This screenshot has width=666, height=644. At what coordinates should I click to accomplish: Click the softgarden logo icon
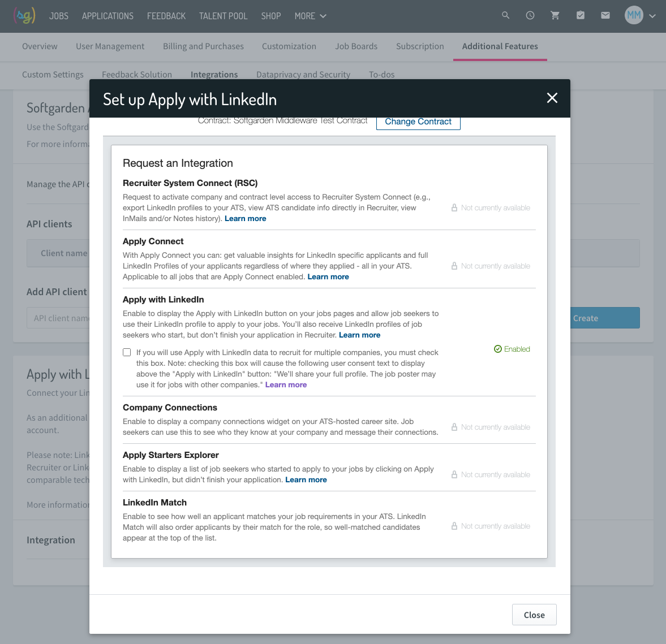coord(24,16)
